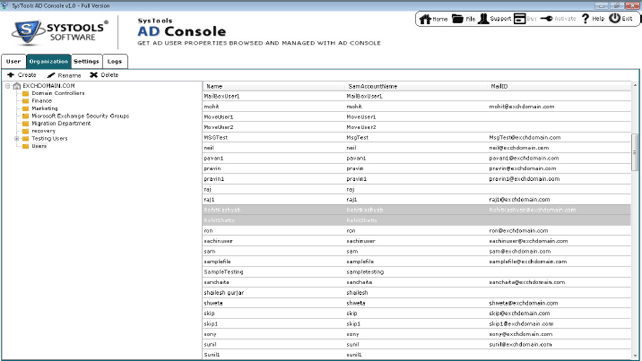Click the user list vertical scrollbar thumb
Viewport: 642px width, 361px height.
(x=635, y=152)
